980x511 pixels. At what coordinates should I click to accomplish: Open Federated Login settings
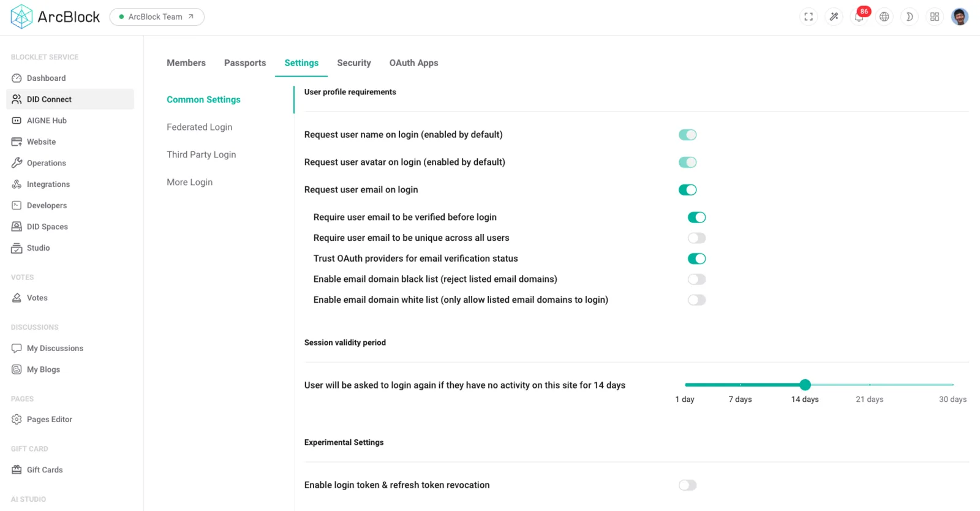coord(200,127)
